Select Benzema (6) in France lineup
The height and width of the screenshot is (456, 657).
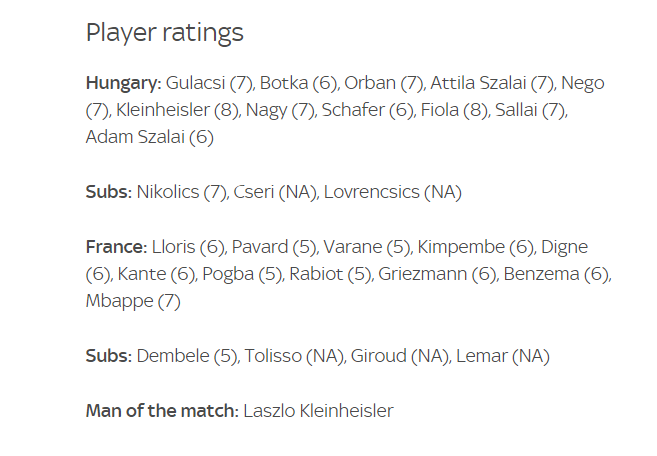point(556,275)
